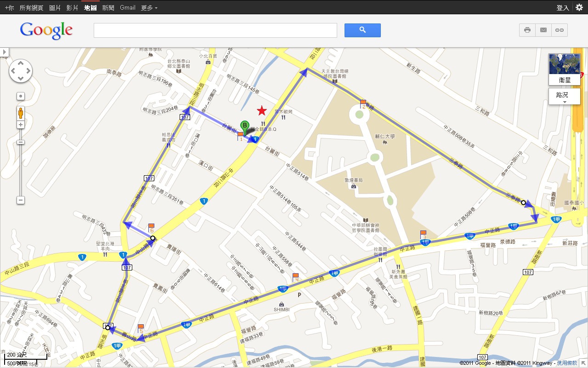Click the orange flag numbered 2
The width and height of the screenshot is (588, 368).
(363, 104)
